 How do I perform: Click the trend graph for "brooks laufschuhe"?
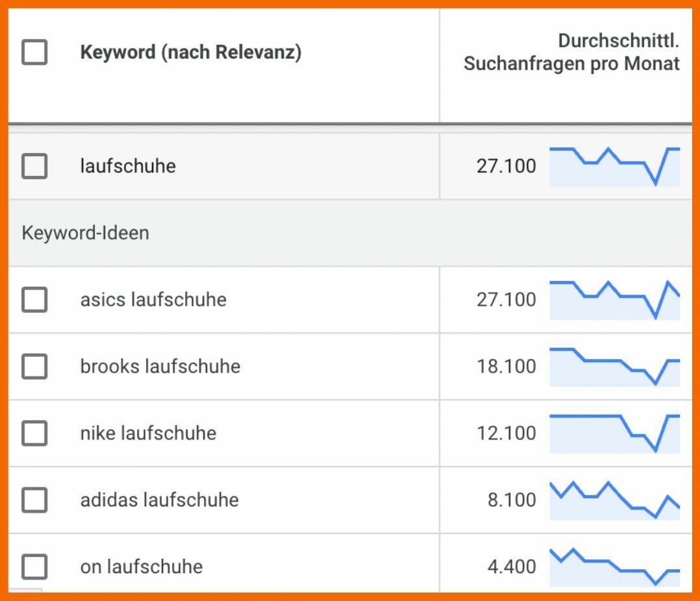[x=614, y=367]
